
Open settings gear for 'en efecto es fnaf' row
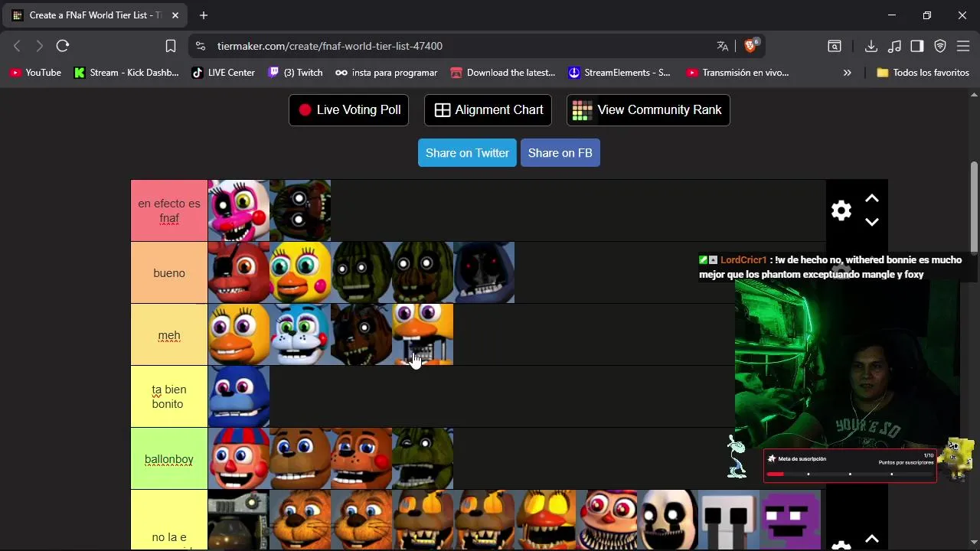click(841, 210)
